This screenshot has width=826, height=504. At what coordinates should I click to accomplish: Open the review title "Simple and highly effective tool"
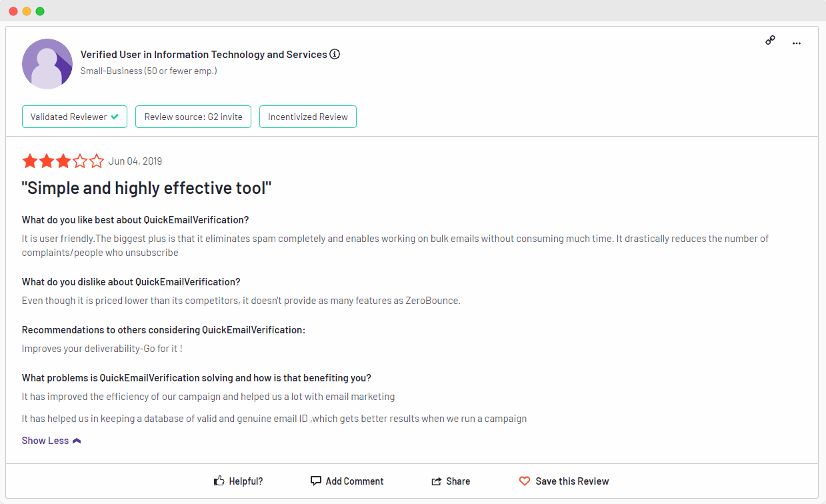tap(147, 189)
